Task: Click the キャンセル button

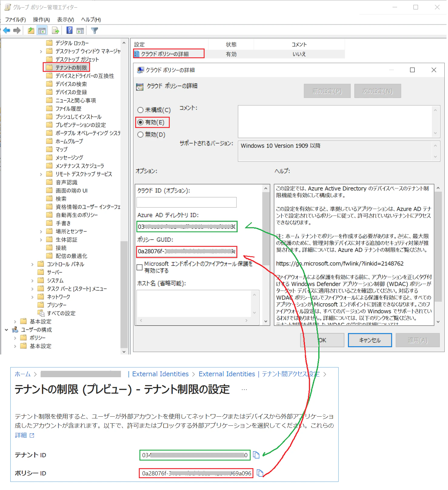Action: tap(370, 340)
